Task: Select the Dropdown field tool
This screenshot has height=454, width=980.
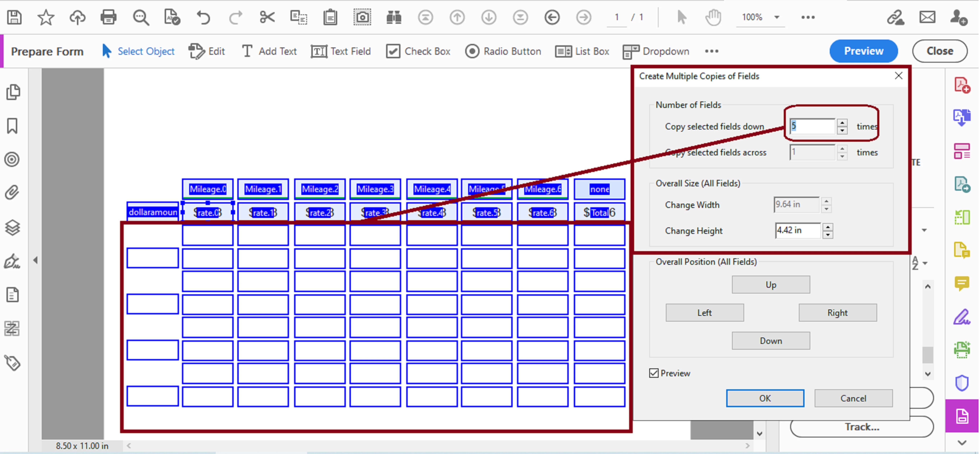Action: tap(656, 51)
